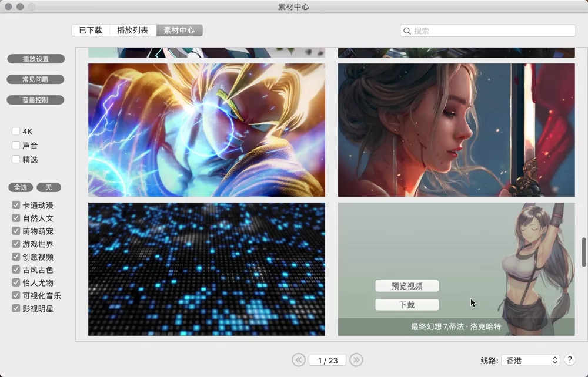Uncheck the 卡通动漫 category

click(x=16, y=205)
